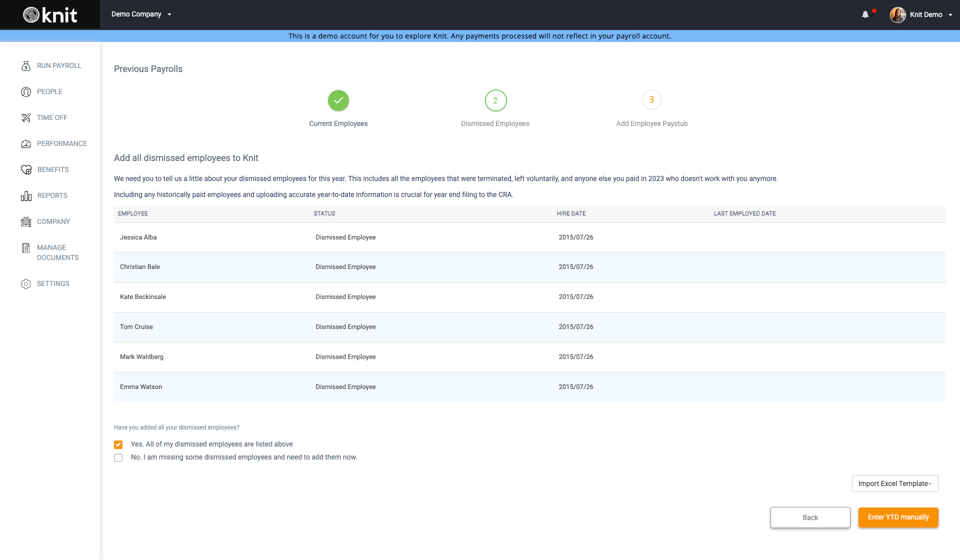Open Settings via the gear icon
Screen dimensions: 960x560
(26, 283)
